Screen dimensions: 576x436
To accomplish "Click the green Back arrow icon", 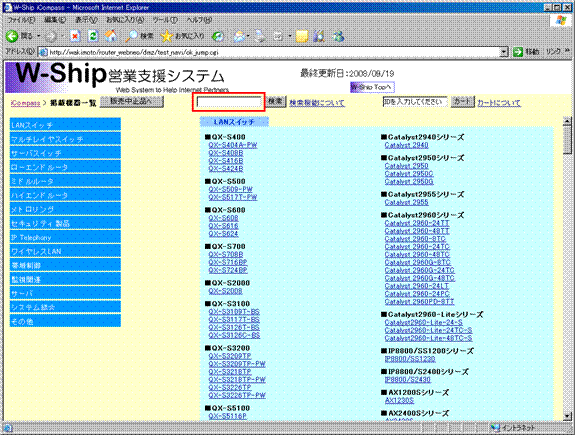I will (x=12, y=36).
